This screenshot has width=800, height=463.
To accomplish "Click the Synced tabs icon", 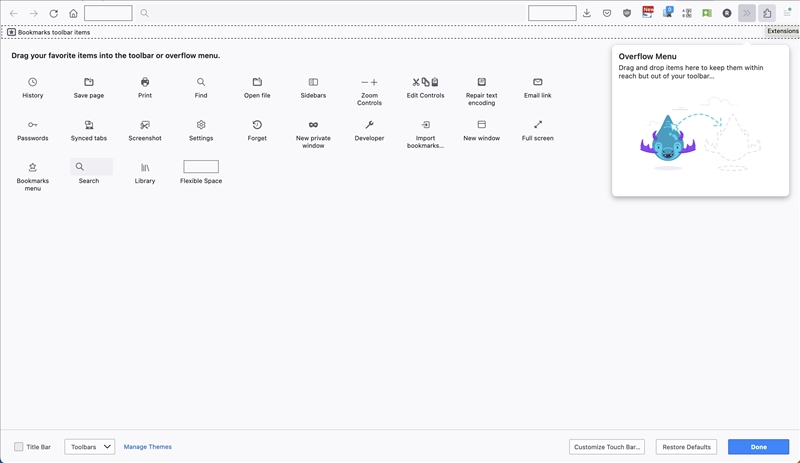I will (x=89, y=125).
